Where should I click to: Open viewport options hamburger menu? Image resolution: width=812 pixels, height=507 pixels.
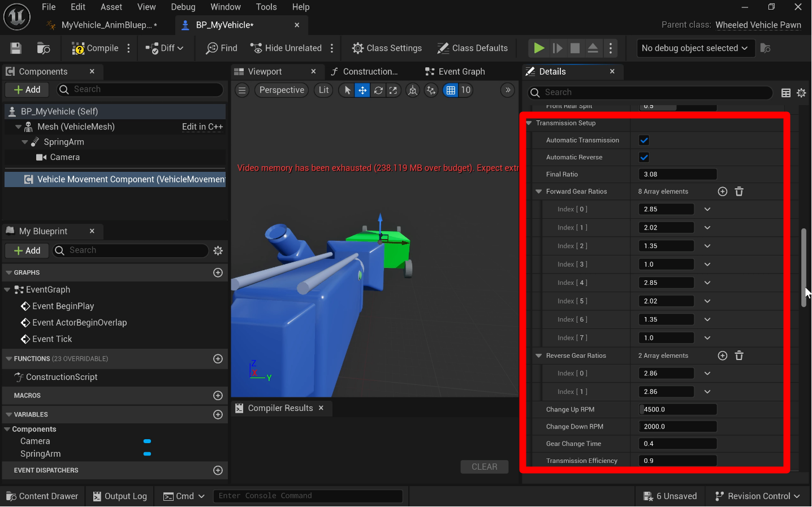coord(242,90)
